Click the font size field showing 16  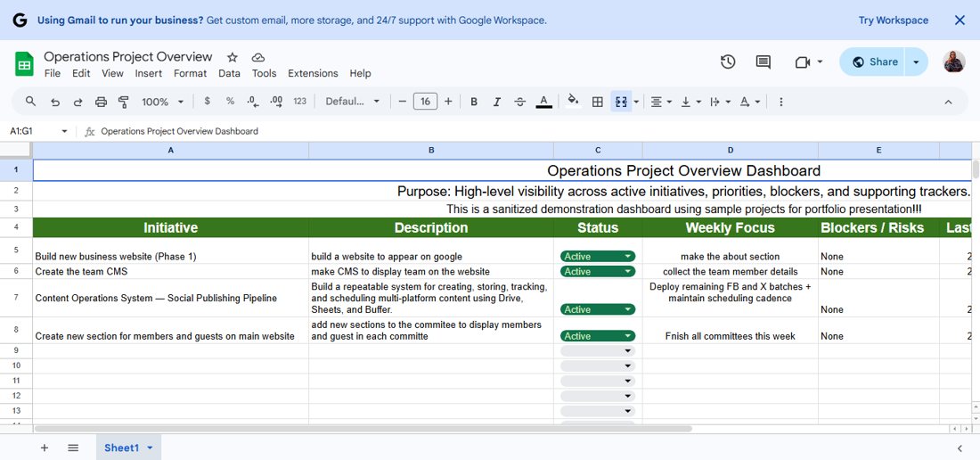[425, 102]
